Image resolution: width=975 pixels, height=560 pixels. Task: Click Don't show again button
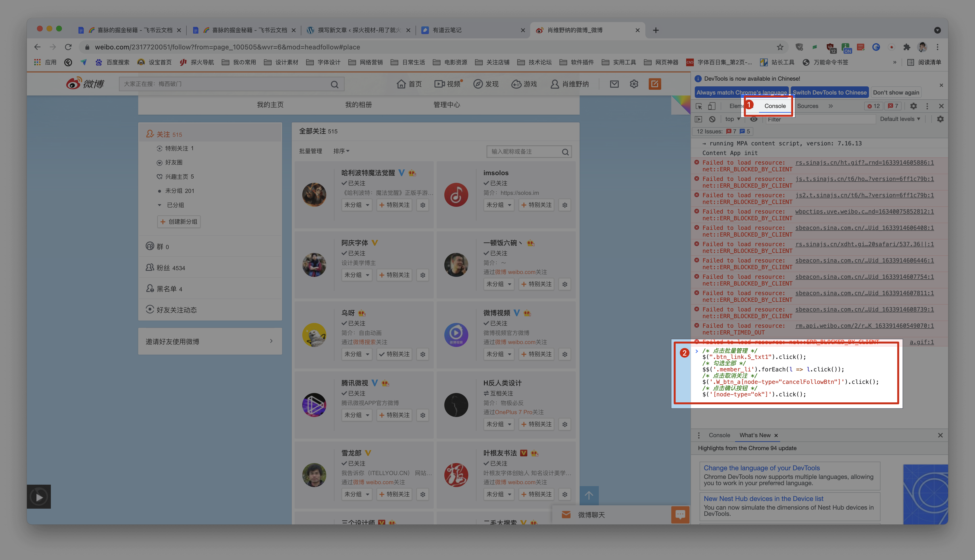pyautogui.click(x=896, y=93)
